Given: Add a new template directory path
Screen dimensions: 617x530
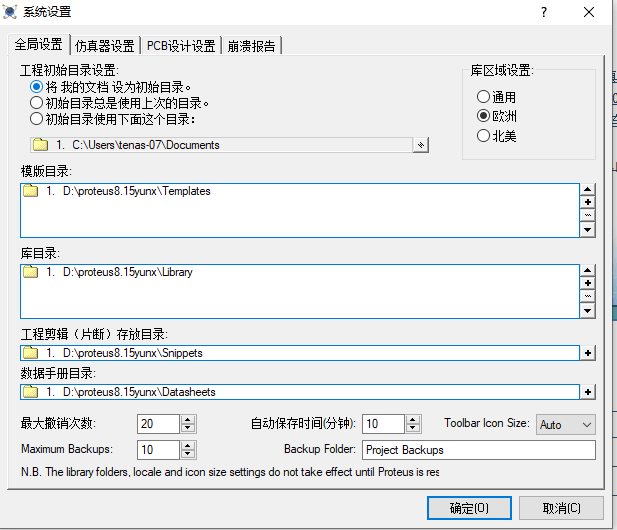Looking at the screenshot, I should [x=588, y=203].
